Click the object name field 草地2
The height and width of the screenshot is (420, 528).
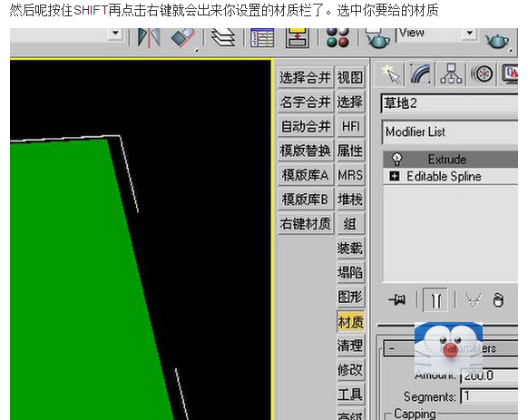(450, 103)
